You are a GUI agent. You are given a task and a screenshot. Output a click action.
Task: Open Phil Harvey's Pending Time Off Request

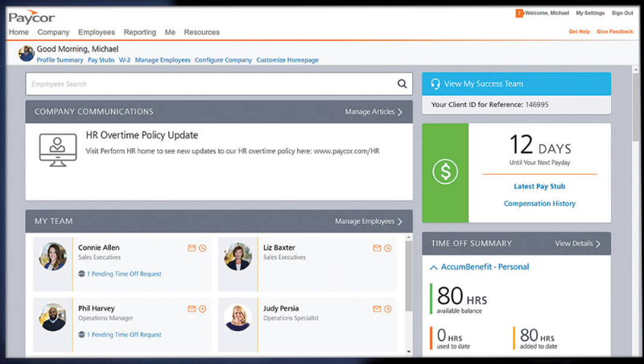(x=124, y=335)
